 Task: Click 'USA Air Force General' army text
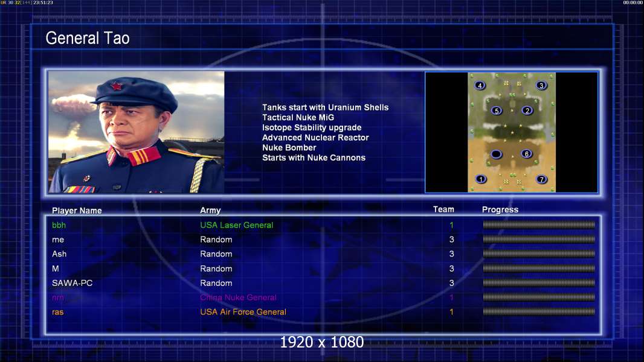coord(243,312)
